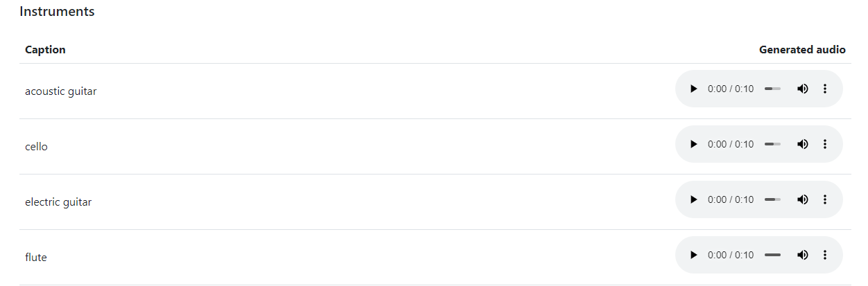
Task: Seek within the cello progress bar
Action: [x=772, y=144]
